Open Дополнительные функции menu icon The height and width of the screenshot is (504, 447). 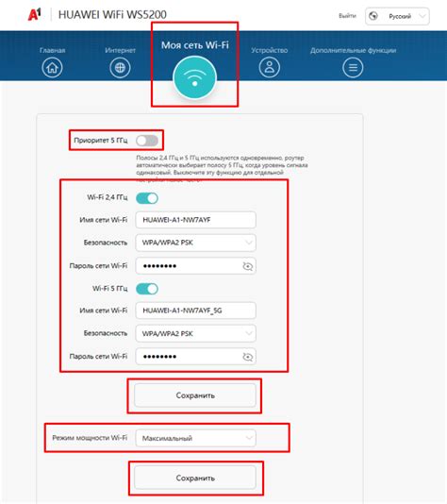point(353,68)
